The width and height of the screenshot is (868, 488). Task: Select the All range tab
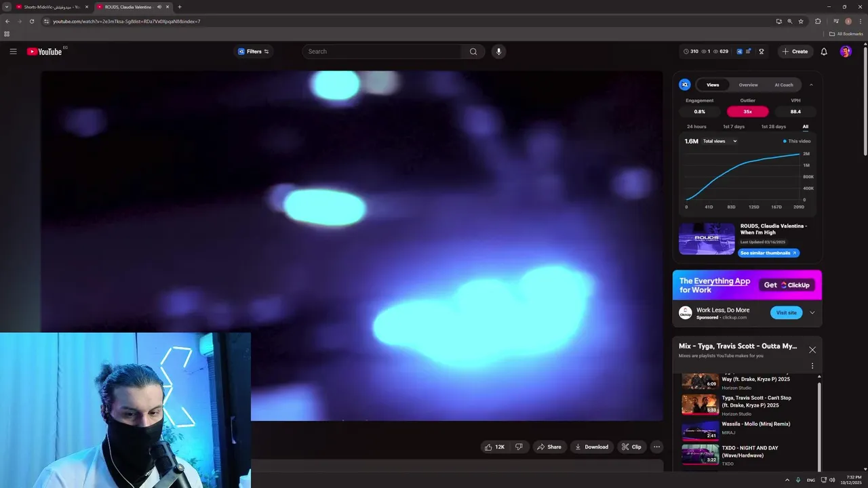[x=806, y=127]
